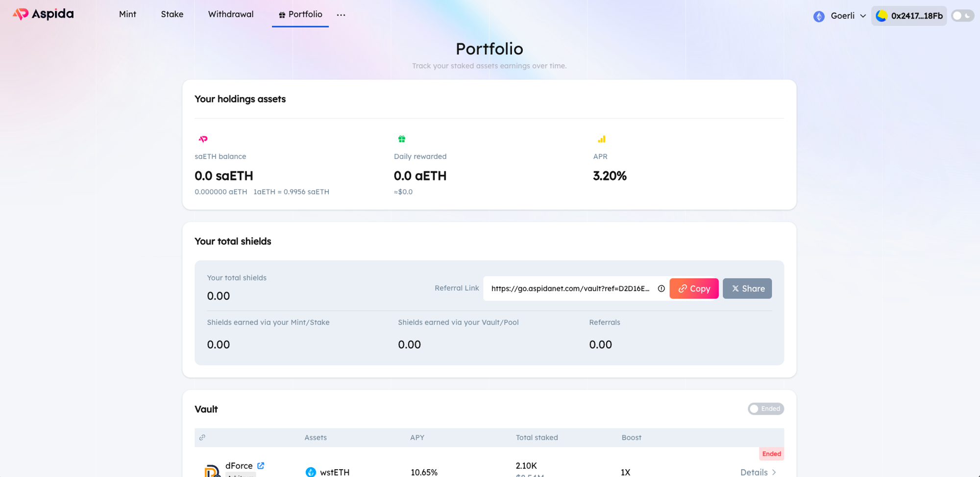Toggle dark mode switch
The height and width of the screenshot is (477, 980).
(962, 16)
